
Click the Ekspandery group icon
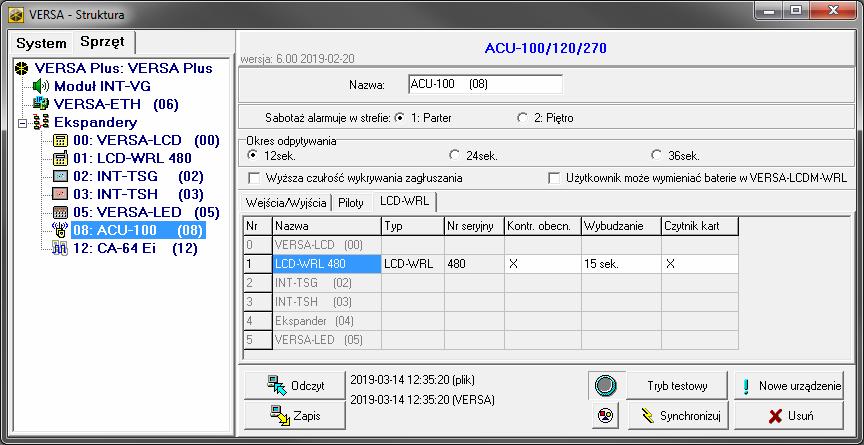41,122
